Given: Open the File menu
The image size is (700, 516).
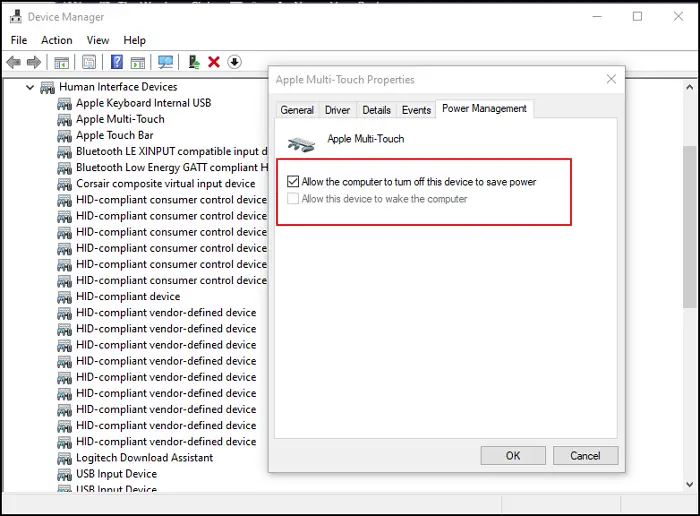Looking at the screenshot, I should point(19,40).
